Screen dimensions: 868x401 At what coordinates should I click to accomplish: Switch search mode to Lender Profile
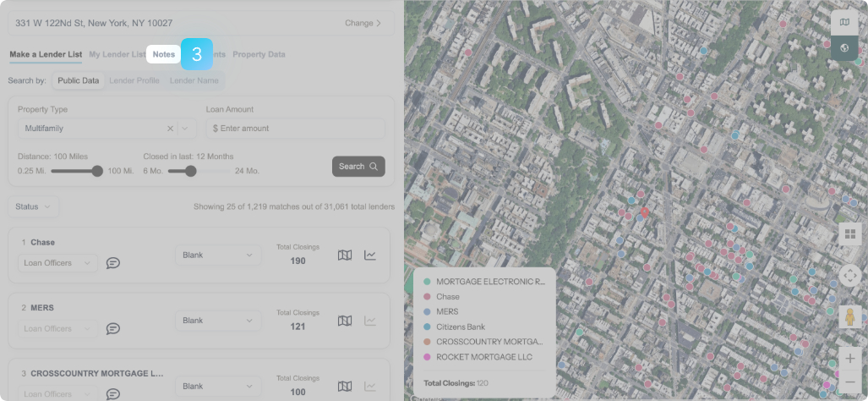(x=134, y=81)
